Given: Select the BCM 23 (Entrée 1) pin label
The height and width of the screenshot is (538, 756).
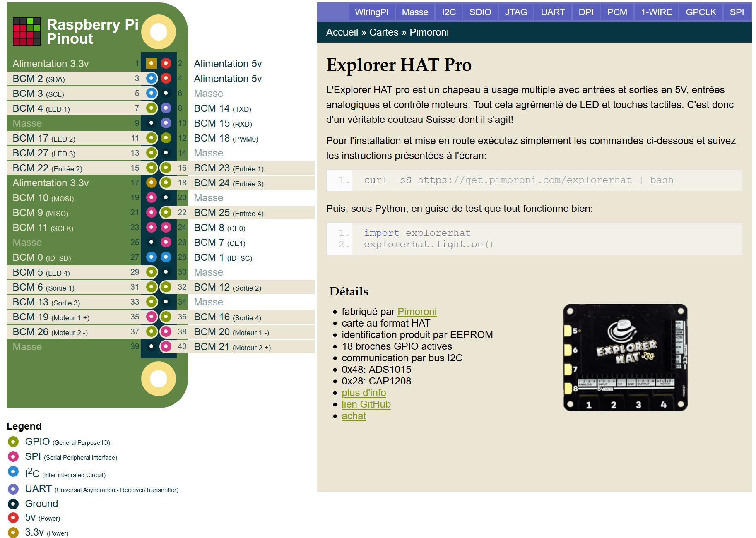Looking at the screenshot, I should 229,168.
